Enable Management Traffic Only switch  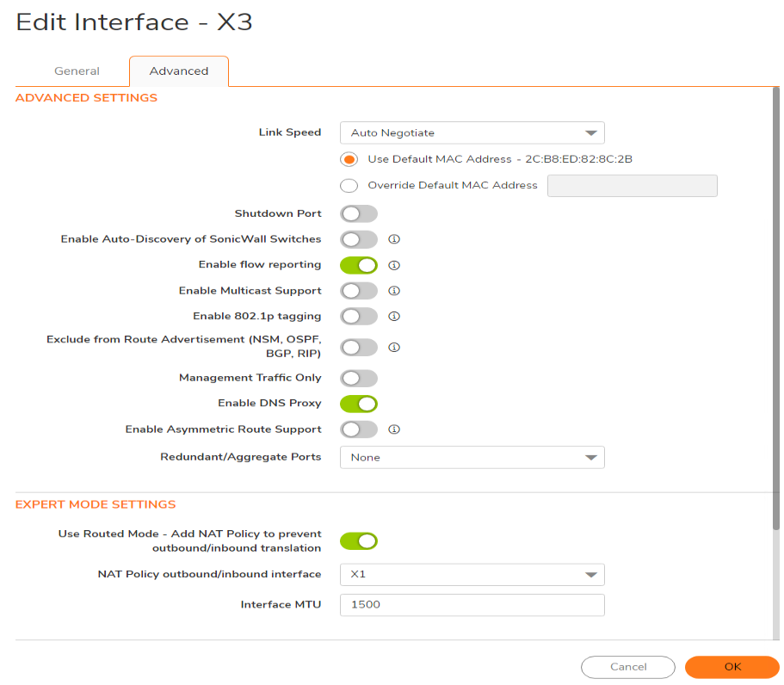[359, 378]
